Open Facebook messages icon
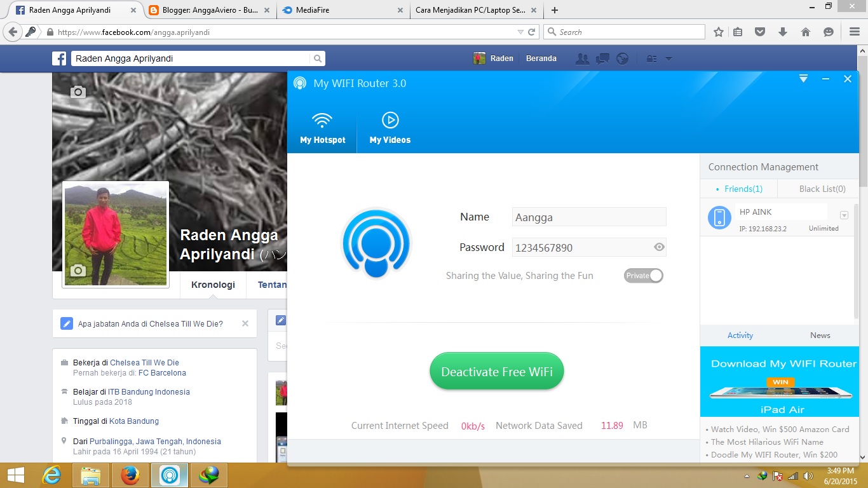868x488 pixels. (602, 58)
